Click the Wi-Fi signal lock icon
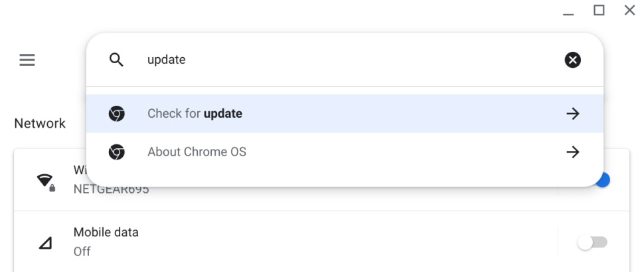 (x=46, y=182)
